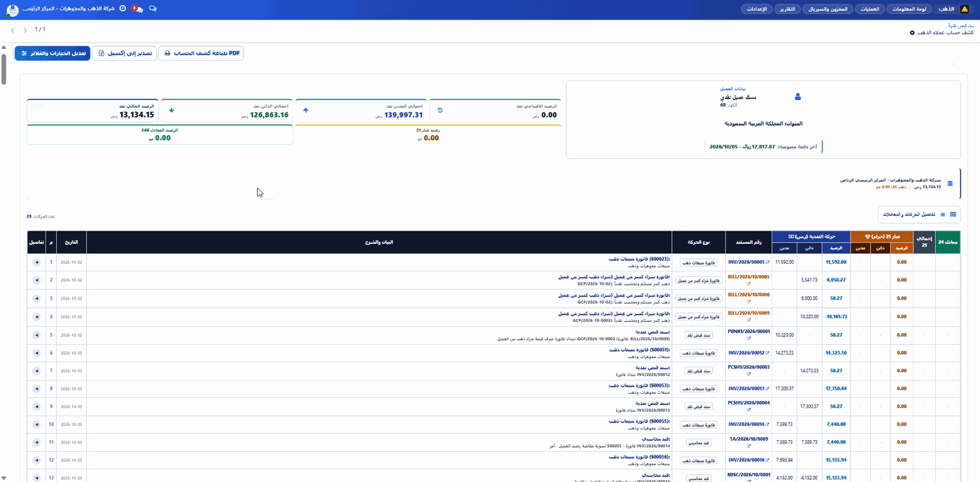The width and height of the screenshot is (980, 482).
Task: Open document link PCSH1/2026/00003
Action: click(748, 367)
